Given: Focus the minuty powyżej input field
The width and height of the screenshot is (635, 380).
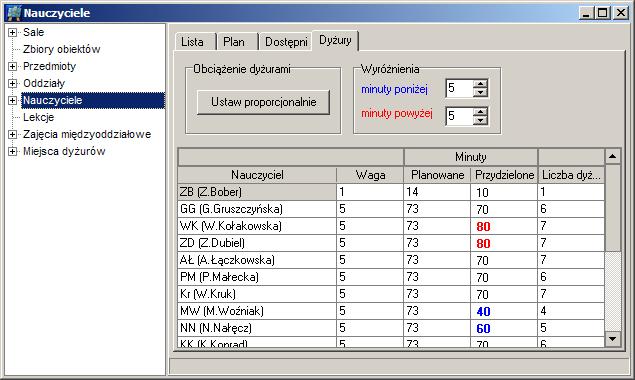Looking at the screenshot, I should (459, 116).
